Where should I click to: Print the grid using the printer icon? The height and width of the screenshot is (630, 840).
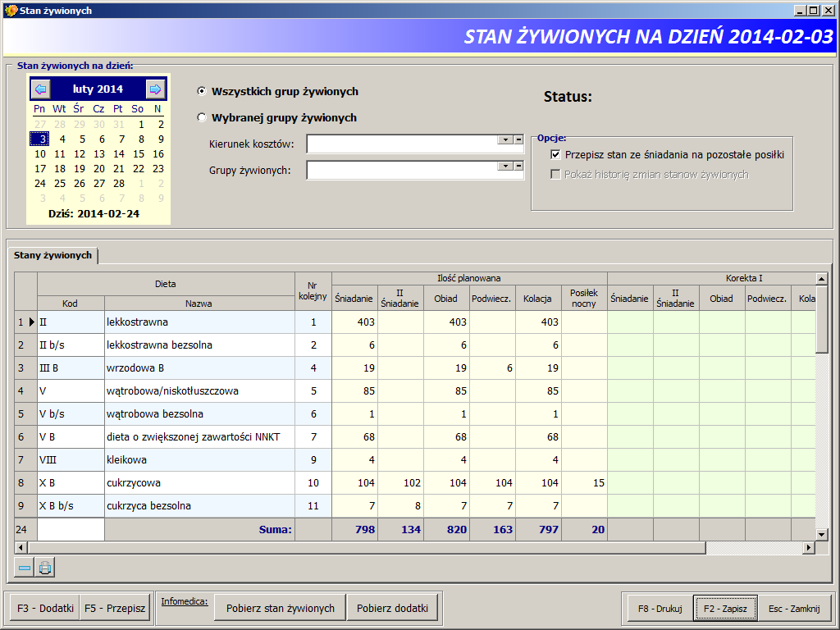43,566
